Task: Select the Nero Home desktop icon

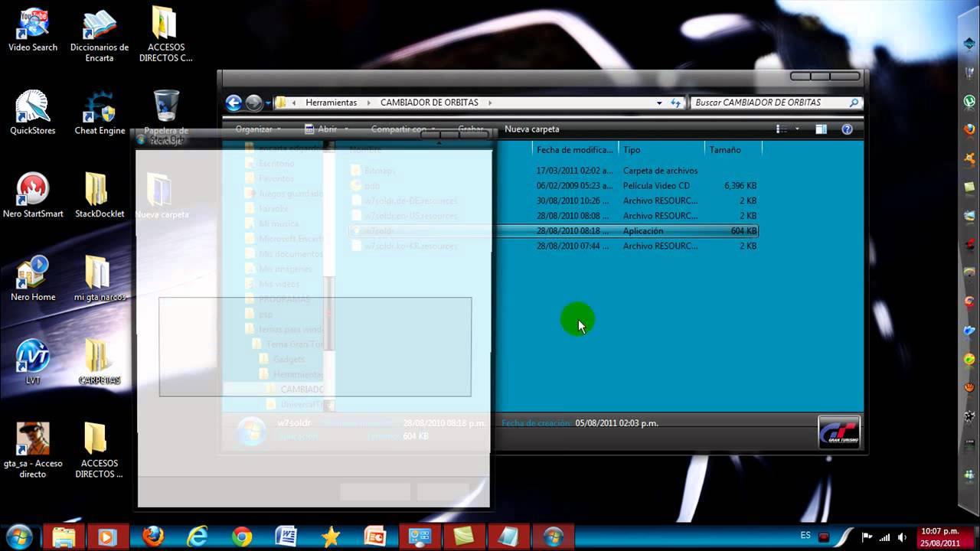Action: pos(33,279)
